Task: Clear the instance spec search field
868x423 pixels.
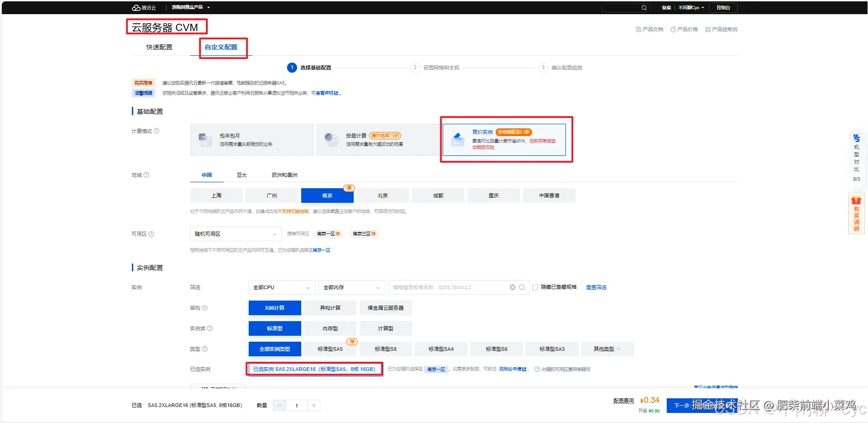Action: click(x=512, y=287)
